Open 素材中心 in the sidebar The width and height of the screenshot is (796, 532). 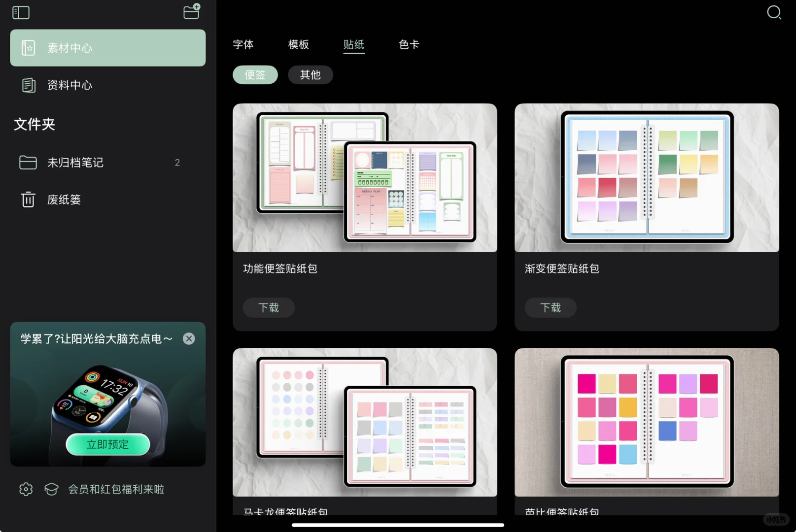tap(108, 48)
